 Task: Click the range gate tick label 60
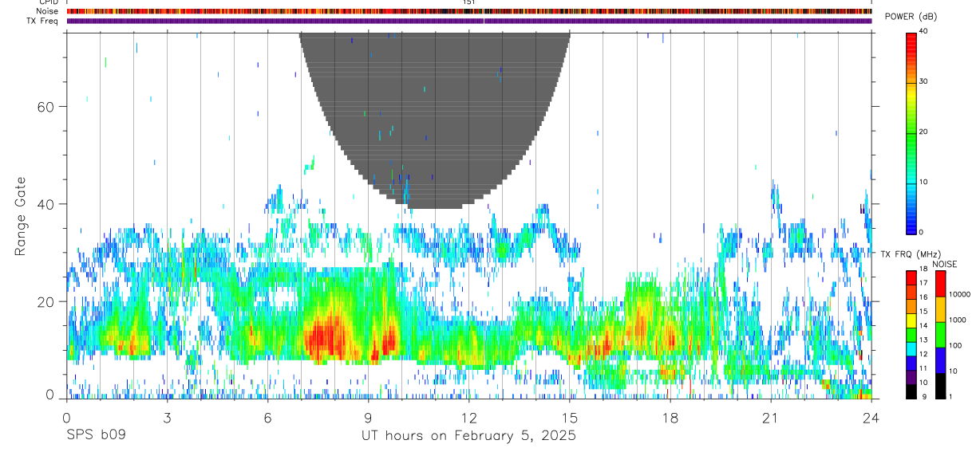point(45,107)
